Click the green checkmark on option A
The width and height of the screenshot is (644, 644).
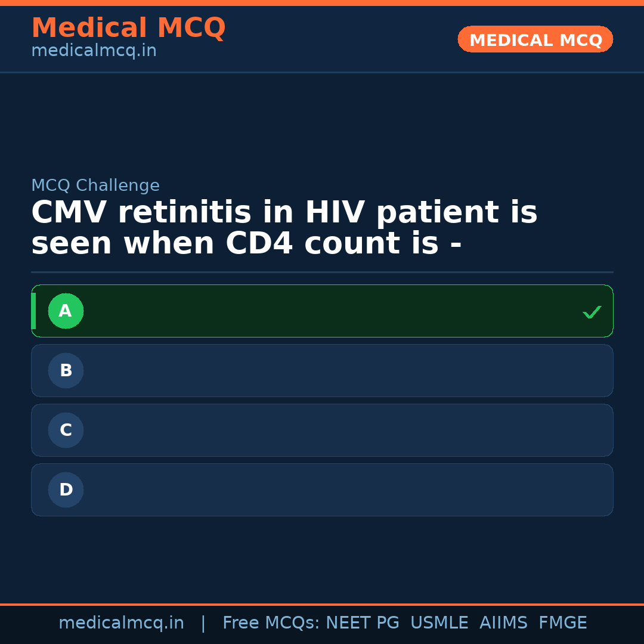592,312
